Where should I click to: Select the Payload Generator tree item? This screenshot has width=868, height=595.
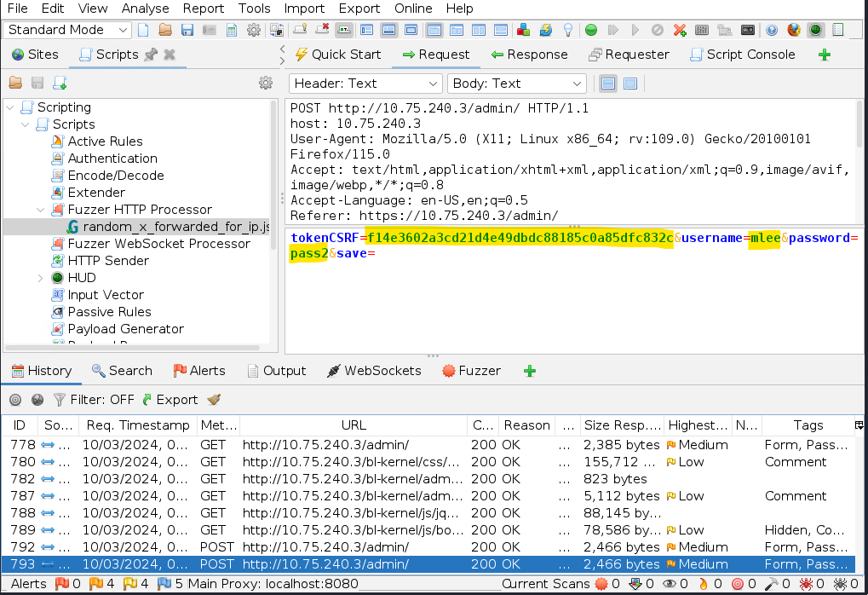click(125, 329)
